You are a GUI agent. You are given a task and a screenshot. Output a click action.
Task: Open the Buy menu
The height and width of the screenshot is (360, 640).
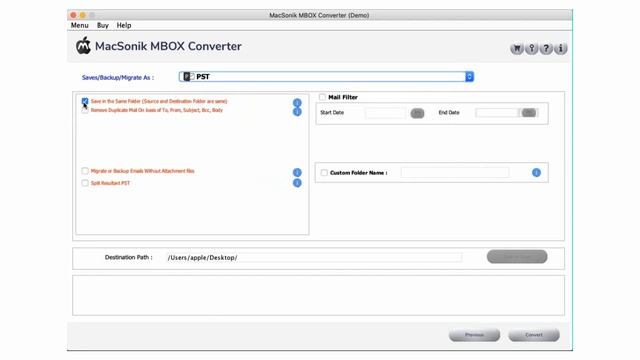pos(103,25)
